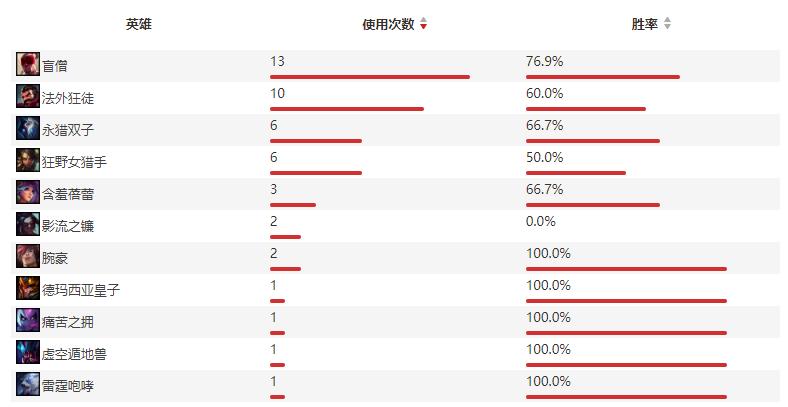The width and height of the screenshot is (788, 407).
Task: Open the 德玛西亚皇子 champion portrait
Action: pos(28,288)
